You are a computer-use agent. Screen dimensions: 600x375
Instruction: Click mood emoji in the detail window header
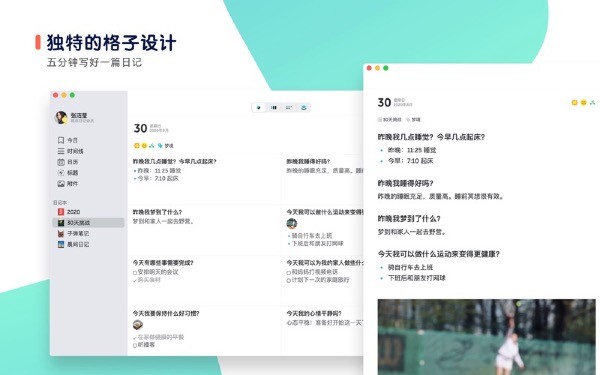(583, 103)
